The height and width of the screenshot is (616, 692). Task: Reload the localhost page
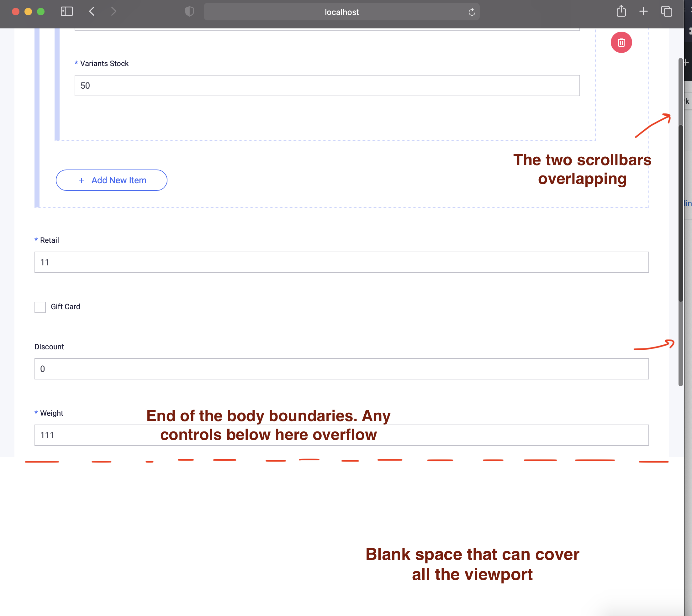(x=472, y=12)
